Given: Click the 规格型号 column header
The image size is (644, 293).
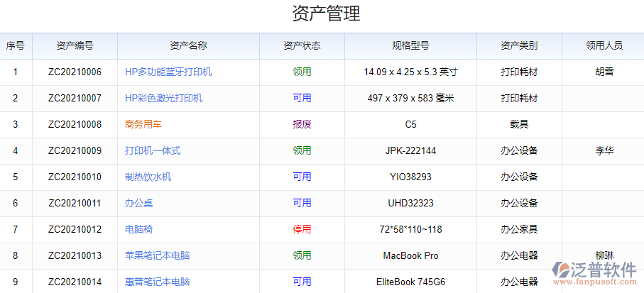Looking at the screenshot, I should pos(410,45).
